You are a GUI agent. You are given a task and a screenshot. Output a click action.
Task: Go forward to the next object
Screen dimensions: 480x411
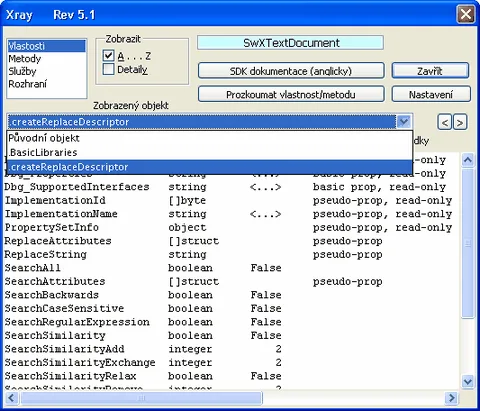tap(460, 123)
